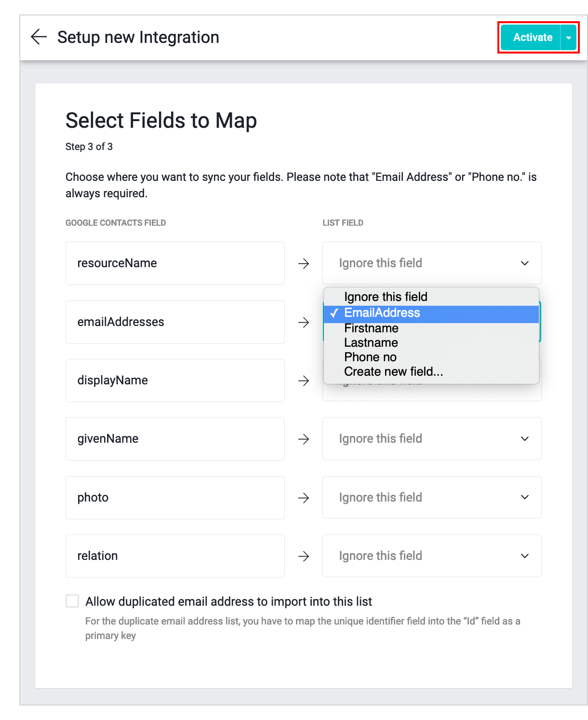Click the arrow icon beside relation
This screenshot has width=588, height=720.
(304, 556)
